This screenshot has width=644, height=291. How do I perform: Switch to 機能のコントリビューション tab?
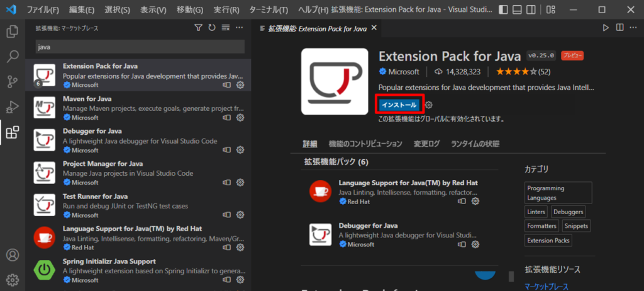pos(365,144)
